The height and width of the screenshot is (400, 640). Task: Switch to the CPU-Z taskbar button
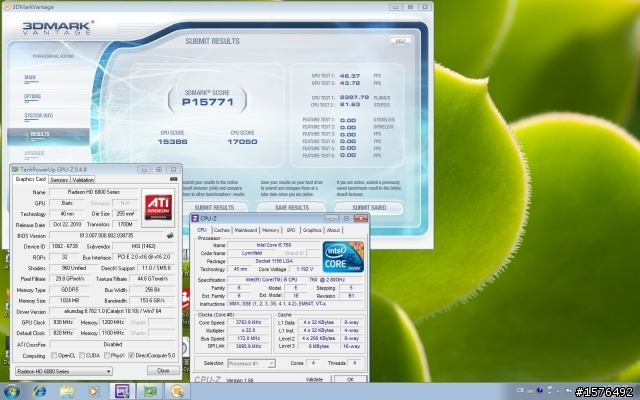[x=122, y=391]
